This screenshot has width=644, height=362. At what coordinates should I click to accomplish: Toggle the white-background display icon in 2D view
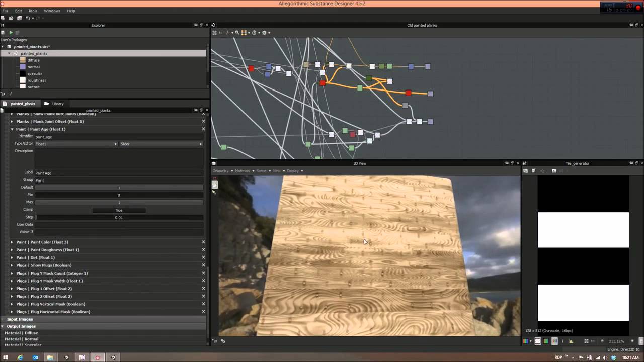[x=537, y=341]
